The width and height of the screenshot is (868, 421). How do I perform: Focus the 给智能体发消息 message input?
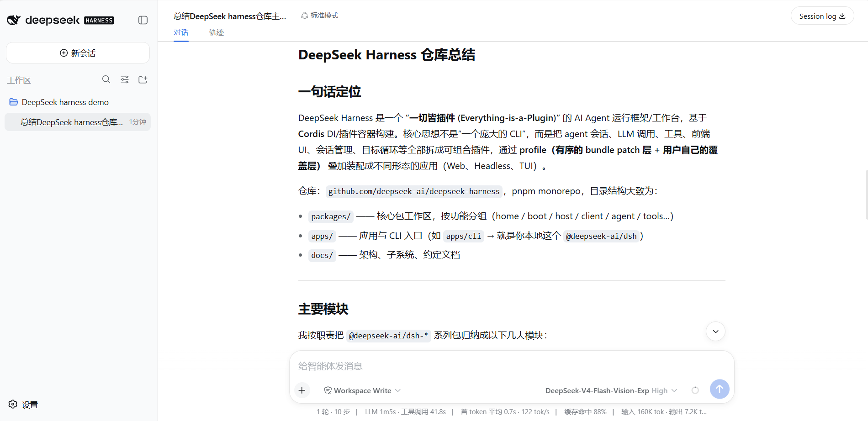tap(512, 366)
